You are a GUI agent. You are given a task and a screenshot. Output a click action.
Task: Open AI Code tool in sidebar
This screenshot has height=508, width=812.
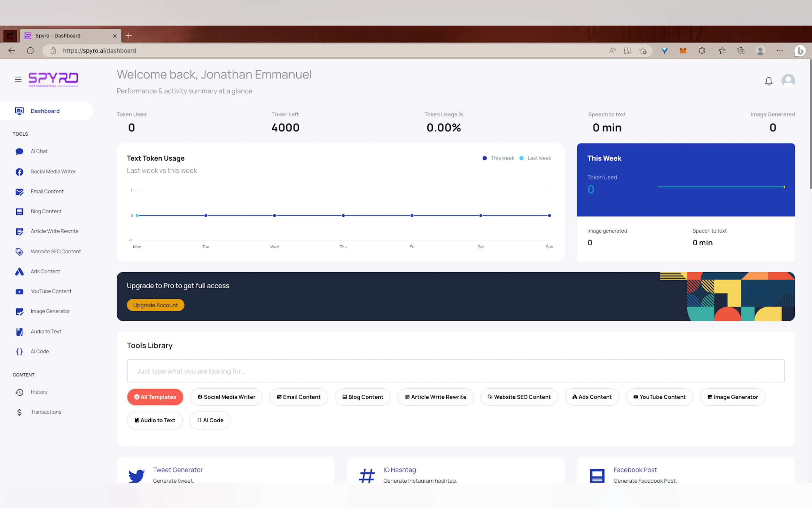point(40,351)
